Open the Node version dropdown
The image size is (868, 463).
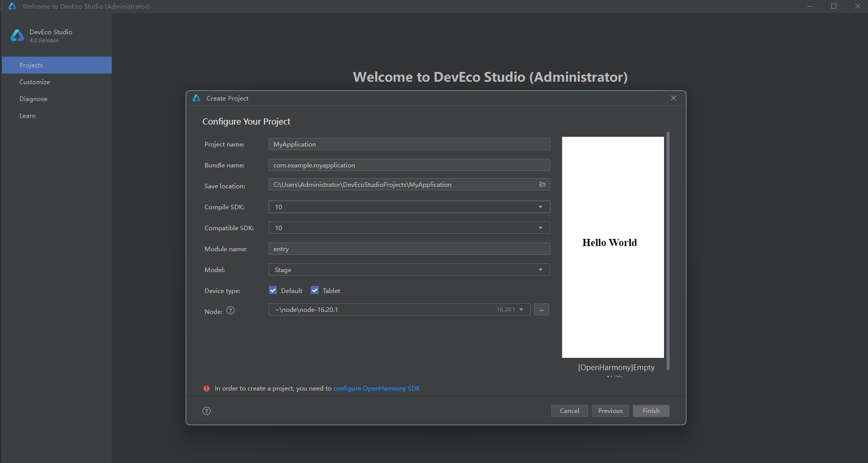pos(399,310)
